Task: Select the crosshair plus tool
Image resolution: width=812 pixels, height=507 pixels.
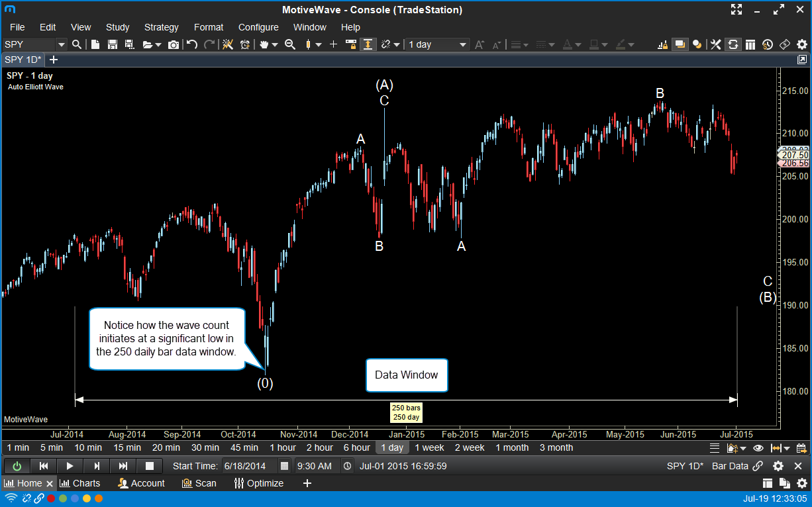Action: click(x=333, y=44)
